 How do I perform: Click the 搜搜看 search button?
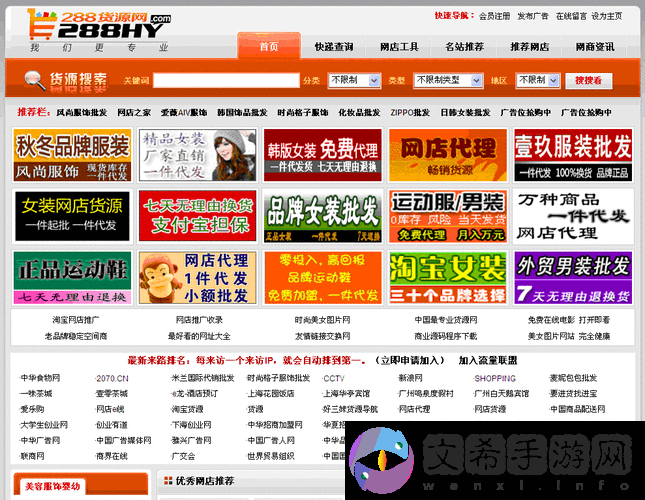tap(589, 81)
